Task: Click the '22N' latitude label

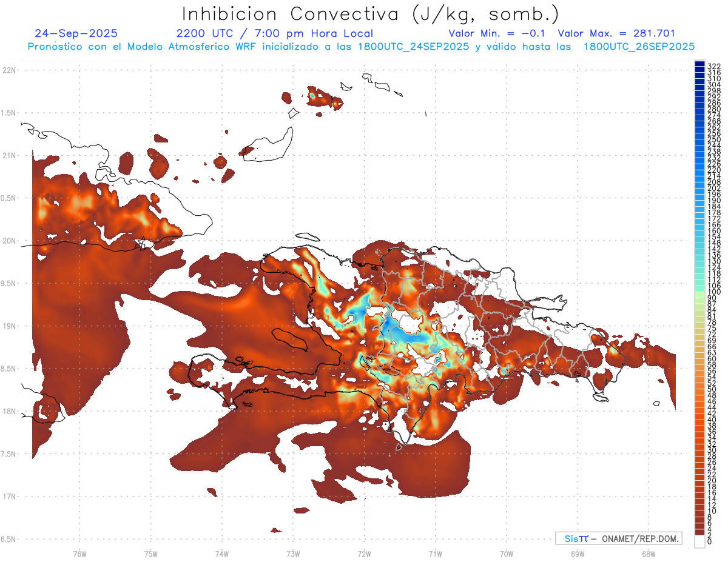Action: coord(8,70)
